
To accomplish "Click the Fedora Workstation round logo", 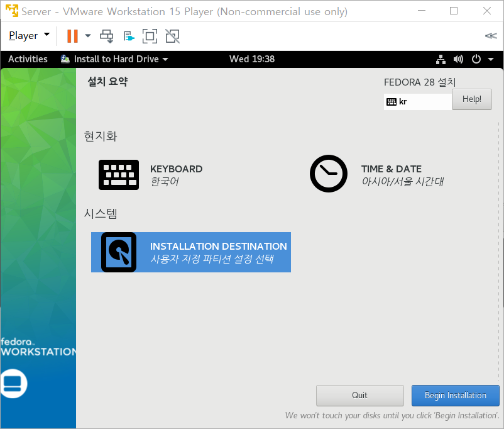I will tap(13, 383).
